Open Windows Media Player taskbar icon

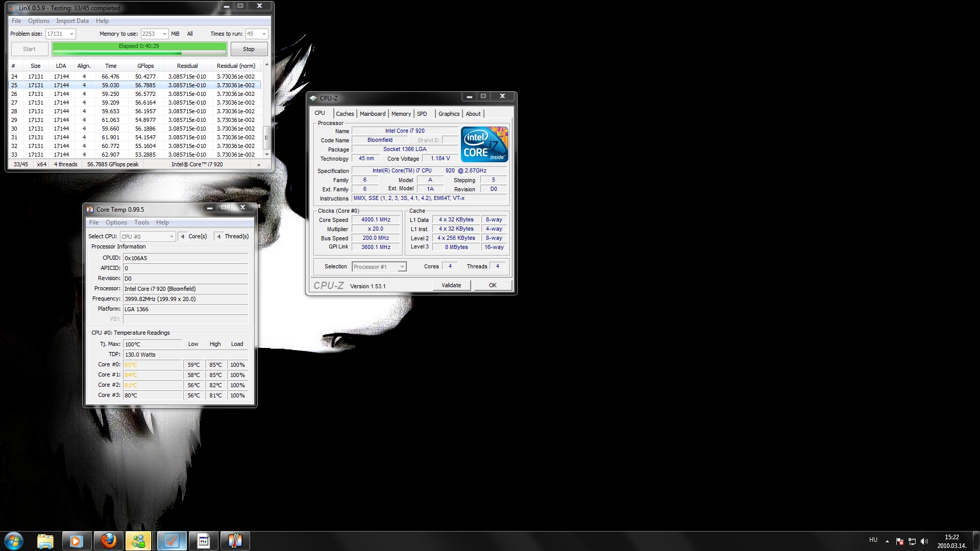(x=77, y=541)
